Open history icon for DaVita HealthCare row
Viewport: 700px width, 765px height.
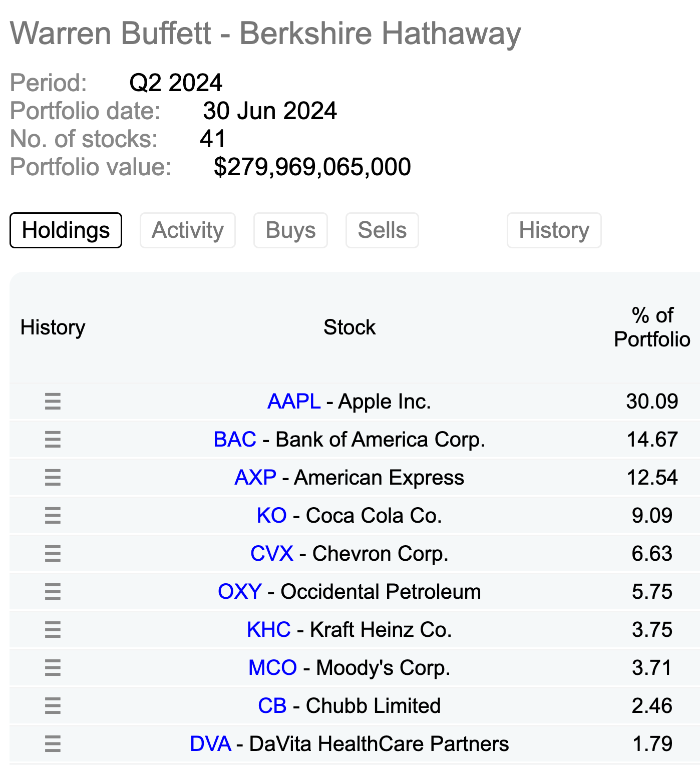(x=53, y=744)
